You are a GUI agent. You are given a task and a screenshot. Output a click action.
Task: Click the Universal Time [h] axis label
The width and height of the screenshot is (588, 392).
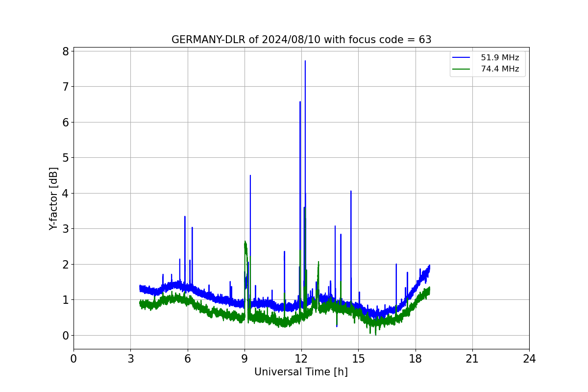pos(301,372)
